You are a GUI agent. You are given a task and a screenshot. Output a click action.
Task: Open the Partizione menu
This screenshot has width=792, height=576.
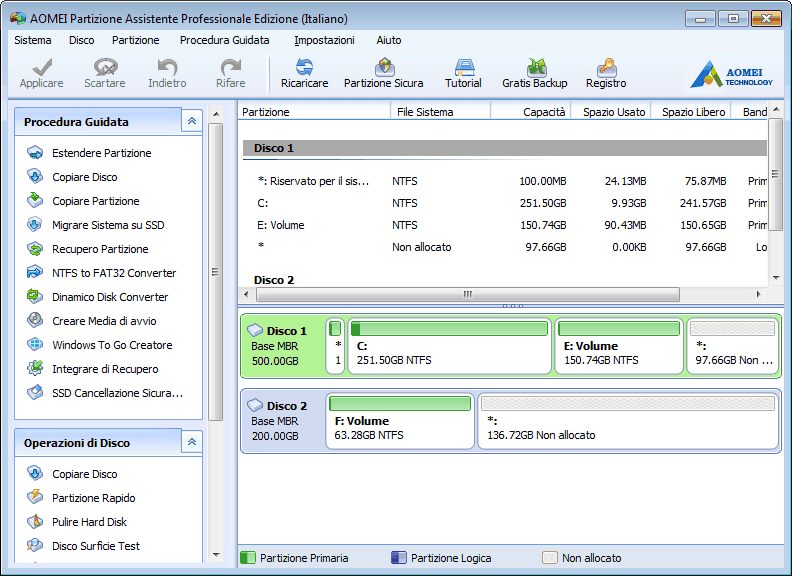tap(135, 40)
